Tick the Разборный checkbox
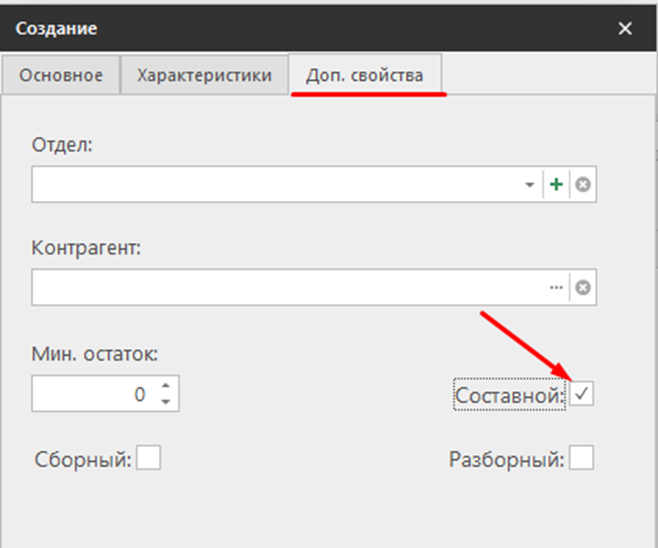The image size is (658, 548). 581,459
